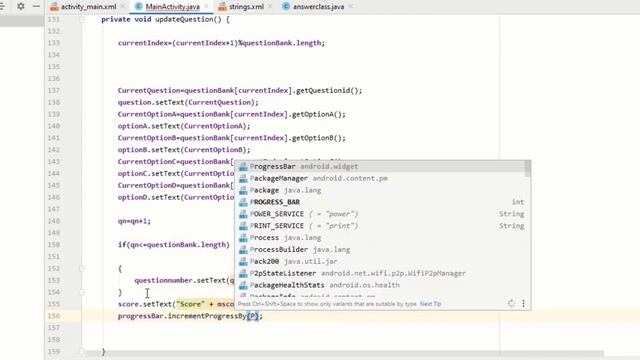Hide the side panel with the minus icon
The width and height of the screenshot is (640, 360).
[x=36, y=6]
